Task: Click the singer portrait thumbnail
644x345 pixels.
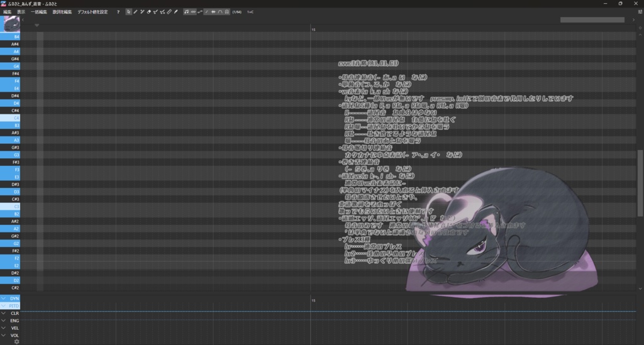Action: [x=11, y=25]
